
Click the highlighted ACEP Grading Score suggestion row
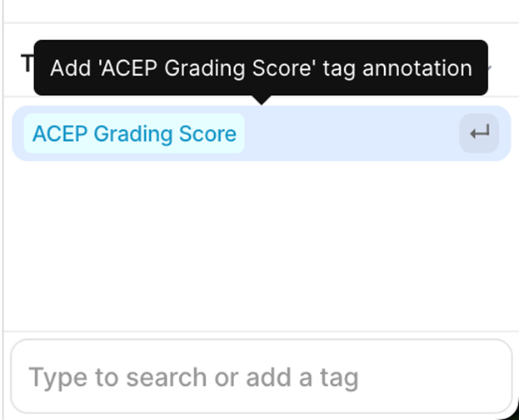pos(262,133)
